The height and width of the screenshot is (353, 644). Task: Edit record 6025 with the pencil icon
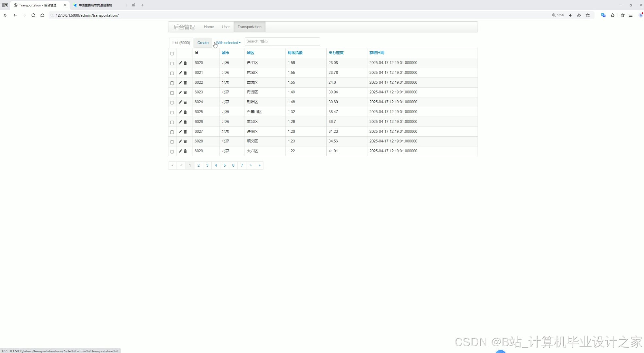pyautogui.click(x=180, y=112)
